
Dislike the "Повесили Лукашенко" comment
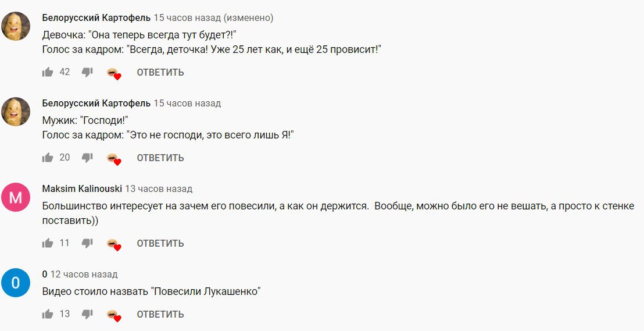(87, 314)
